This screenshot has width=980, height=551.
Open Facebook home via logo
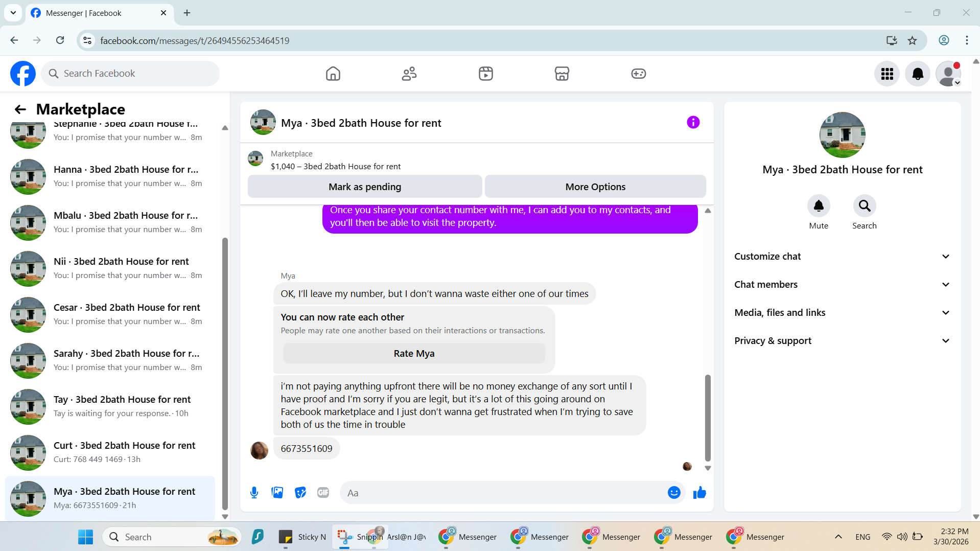[23, 74]
